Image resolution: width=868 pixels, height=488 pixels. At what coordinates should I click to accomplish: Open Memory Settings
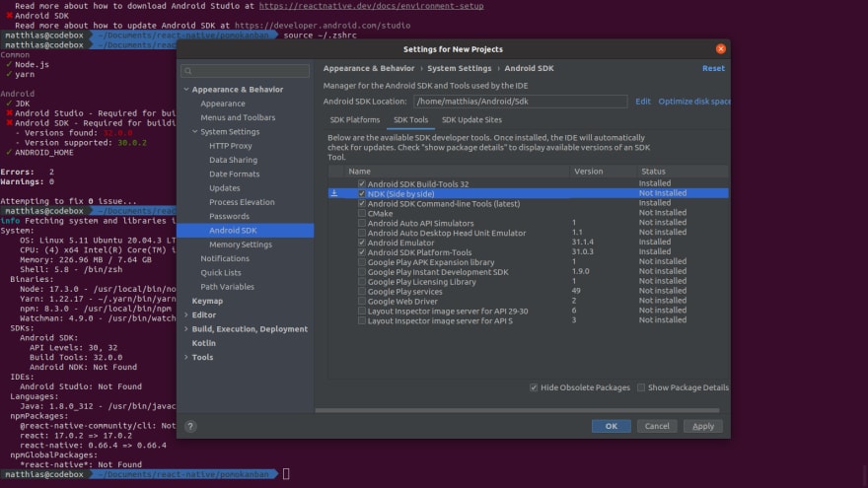241,244
